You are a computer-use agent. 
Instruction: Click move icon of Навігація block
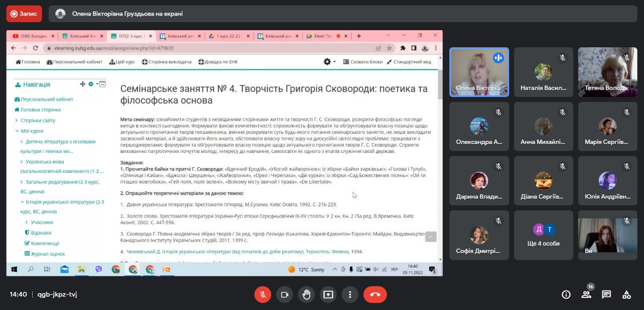(83, 84)
